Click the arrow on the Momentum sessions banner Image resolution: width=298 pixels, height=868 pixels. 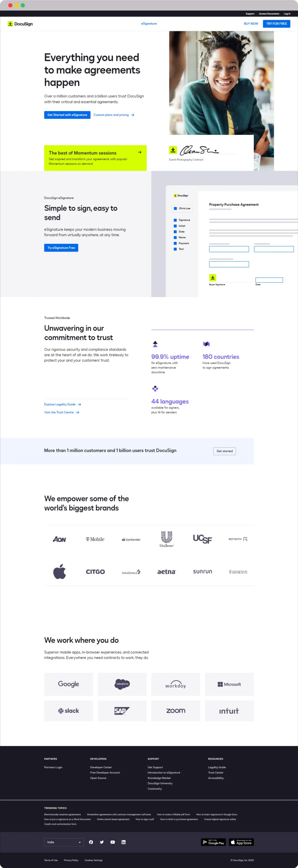[x=140, y=153]
